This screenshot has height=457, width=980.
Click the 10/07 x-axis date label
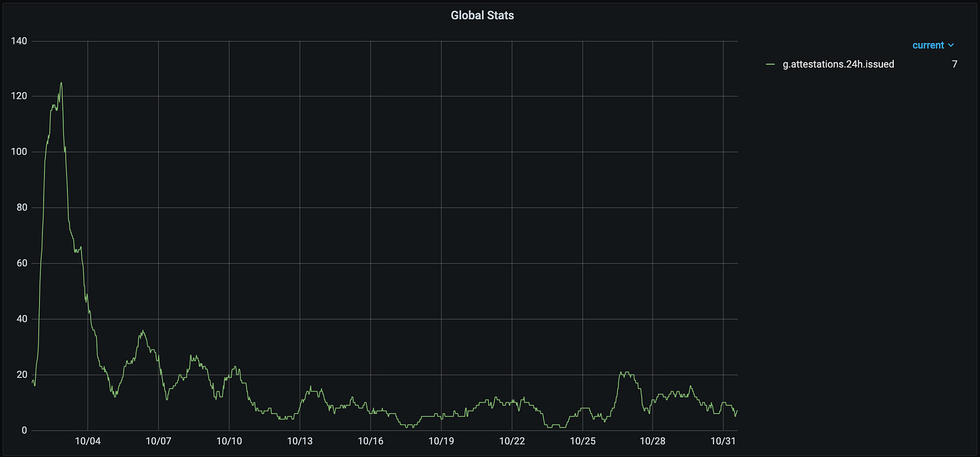tap(158, 441)
